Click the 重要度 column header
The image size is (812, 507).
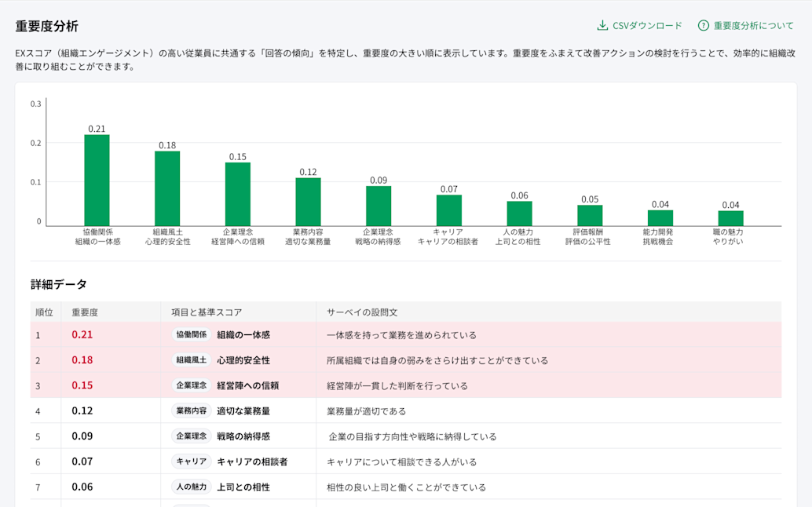click(85, 312)
